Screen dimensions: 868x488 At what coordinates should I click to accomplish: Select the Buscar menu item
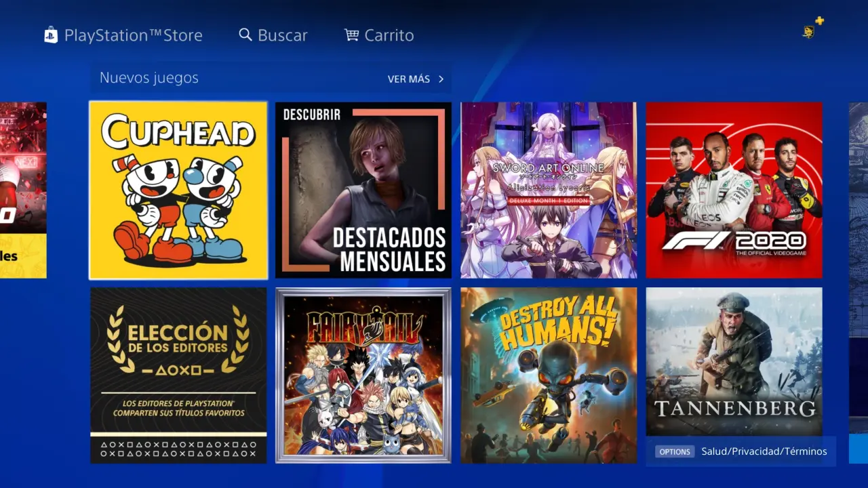(282, 35)
